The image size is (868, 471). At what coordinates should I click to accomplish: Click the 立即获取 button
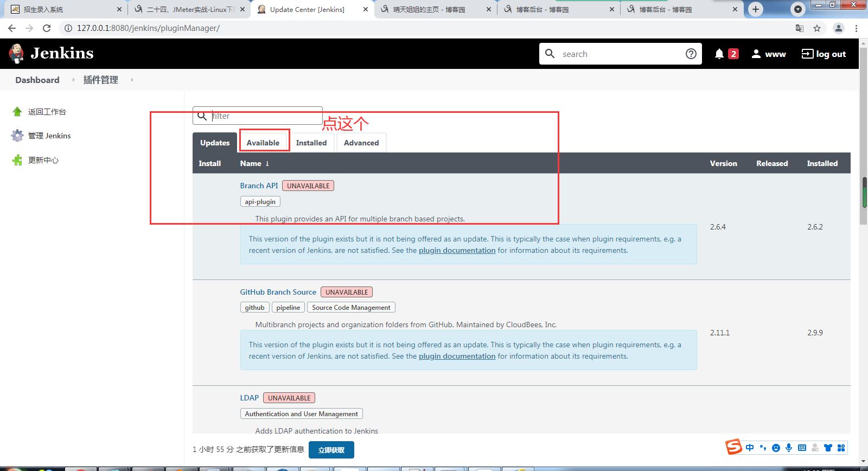331,450
